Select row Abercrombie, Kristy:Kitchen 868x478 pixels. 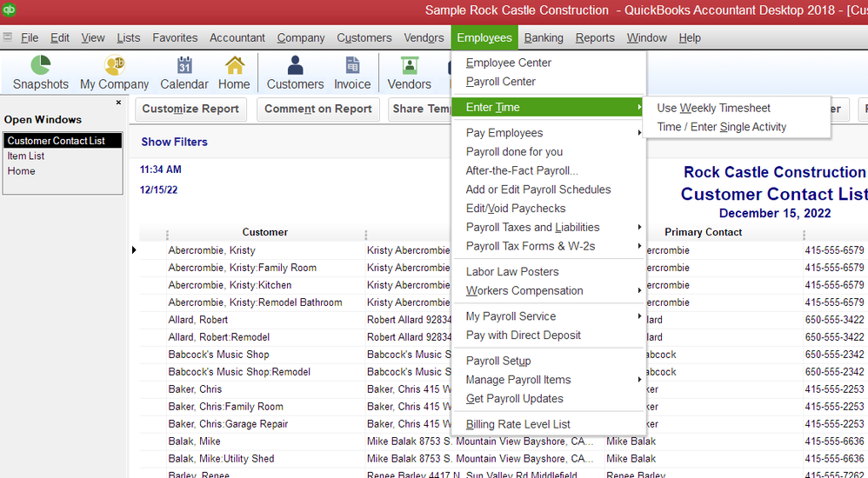click(x=230, y=285)
